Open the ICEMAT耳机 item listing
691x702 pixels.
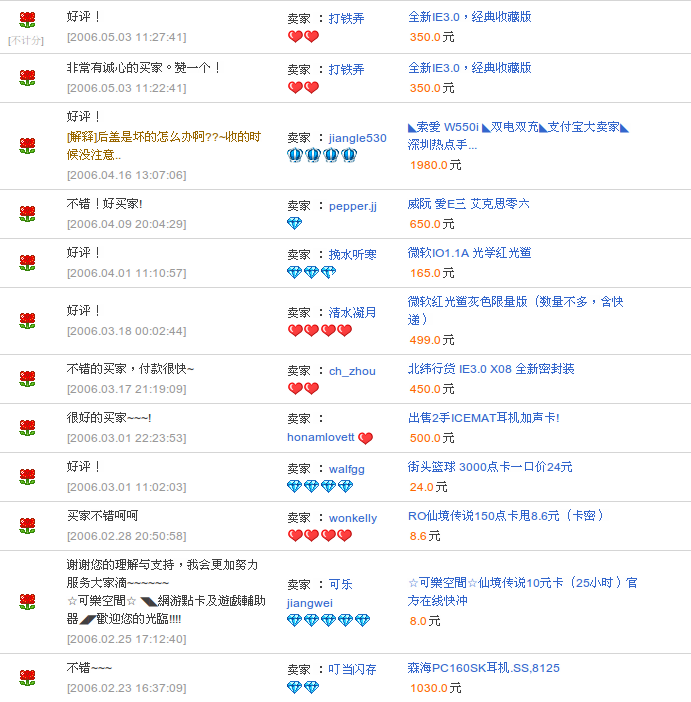pyautogui.click(x=483, y=418)
